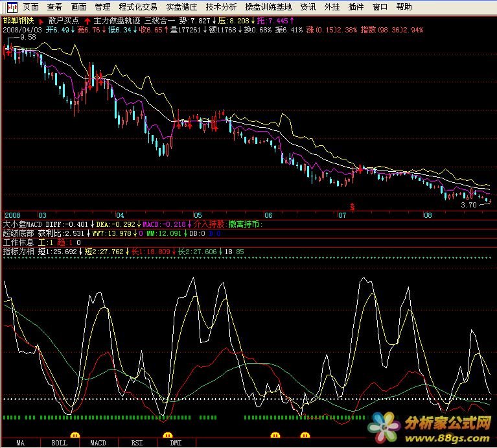Click the third yellow smiley signal icon
Screen dimensions: 497x448
pyautogui.click(x=275, y=435)
